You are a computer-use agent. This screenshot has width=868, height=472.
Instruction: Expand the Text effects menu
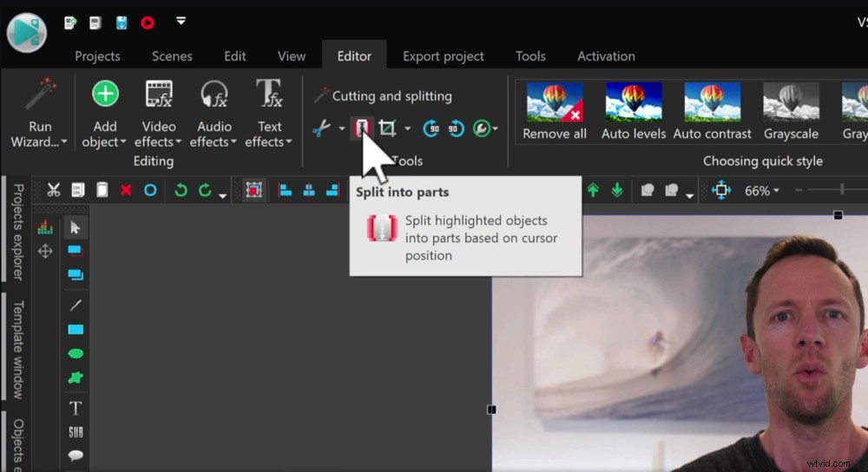pos(269,113)
